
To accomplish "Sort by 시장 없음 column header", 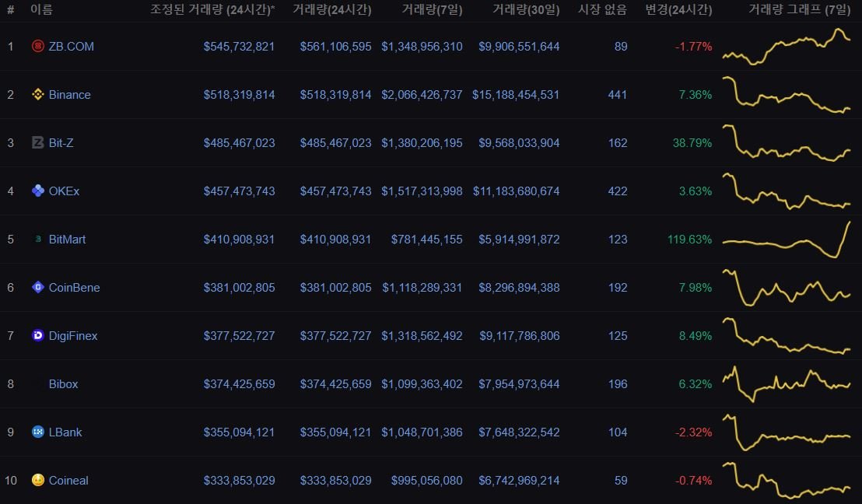I will [x=602, y=9].
